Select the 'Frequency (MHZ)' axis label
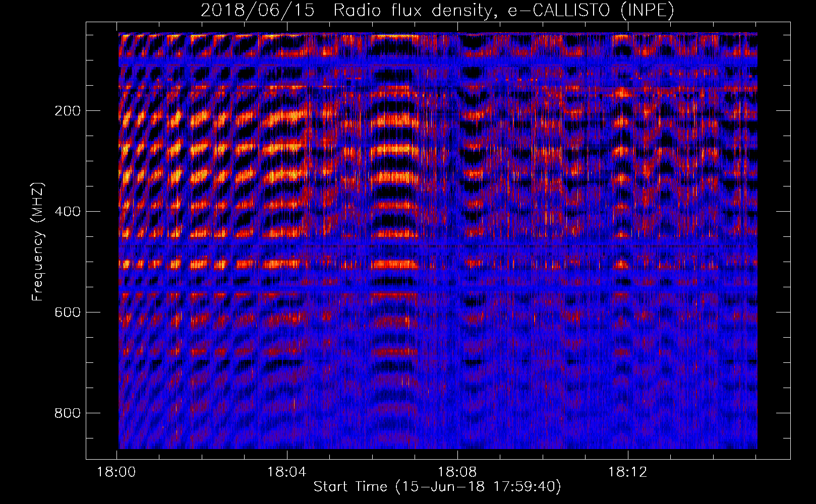 [38, 242]
